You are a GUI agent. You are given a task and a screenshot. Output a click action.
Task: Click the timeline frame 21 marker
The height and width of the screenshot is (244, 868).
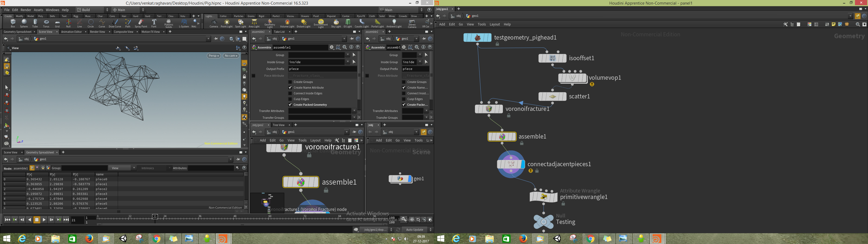[155, 216]
